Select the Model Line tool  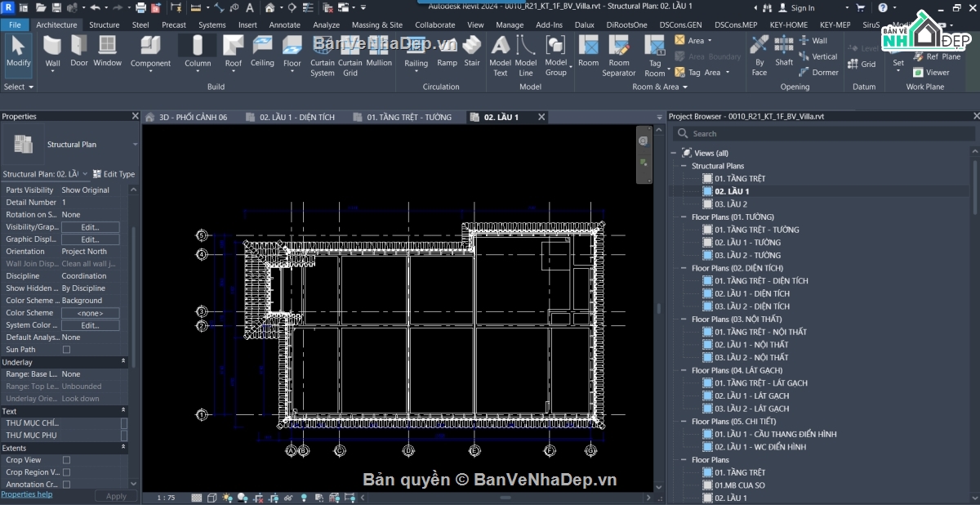[x=526, y=56]
